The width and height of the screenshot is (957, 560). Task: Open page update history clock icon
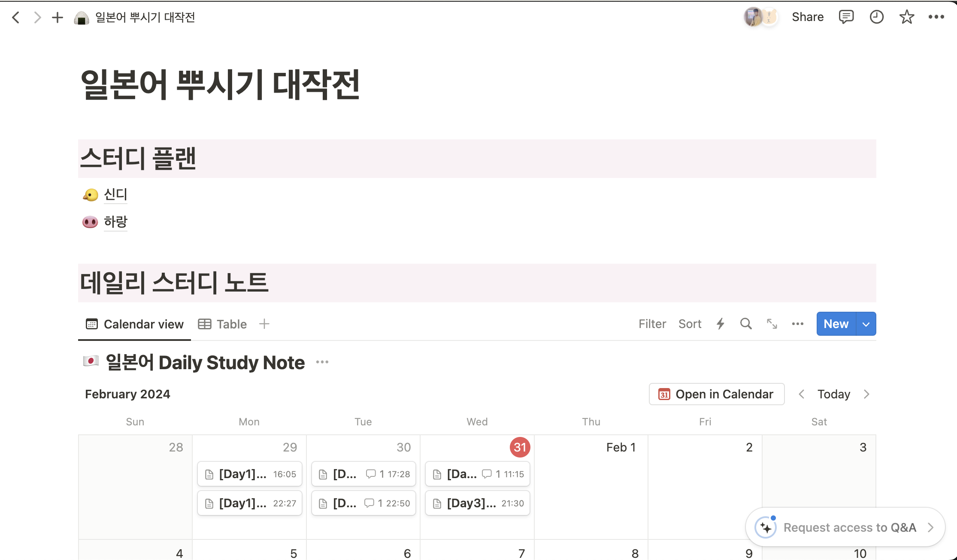coord(876,17)
